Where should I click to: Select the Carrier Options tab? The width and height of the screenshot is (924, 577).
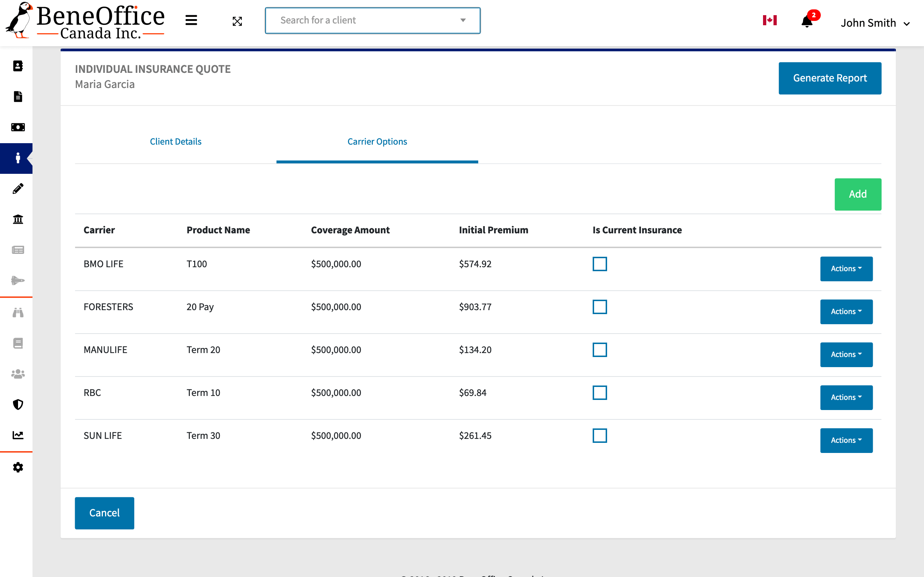[377, 141]
